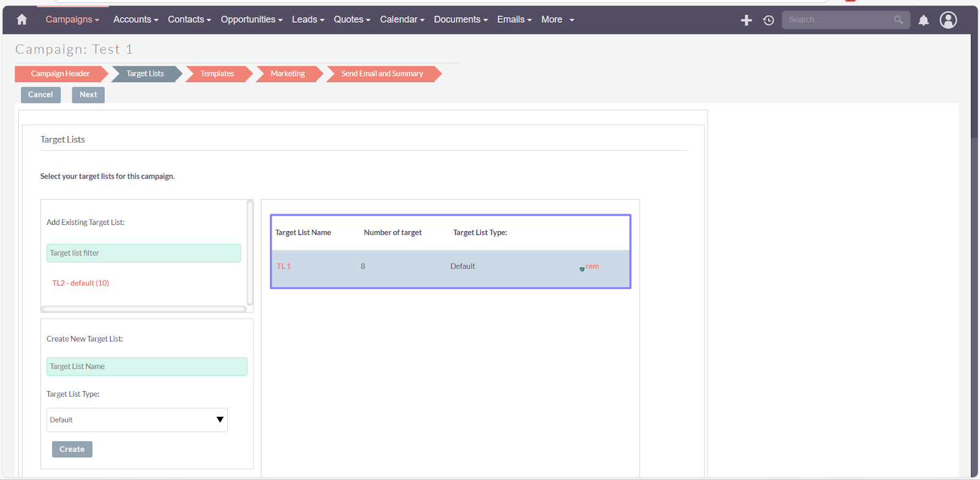Open the recently viewed history icon
Viewport: 980px width, 480px height.
coord(768,20)
